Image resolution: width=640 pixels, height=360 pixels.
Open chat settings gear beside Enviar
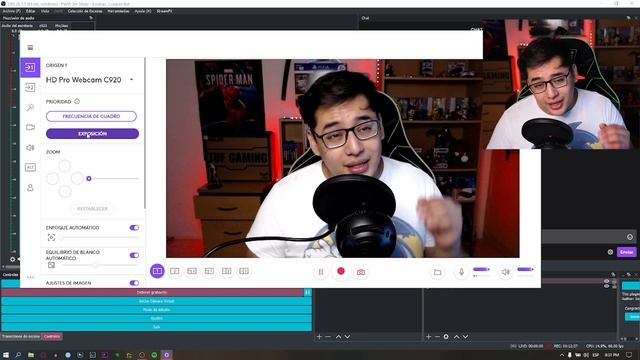pos(610,252)
